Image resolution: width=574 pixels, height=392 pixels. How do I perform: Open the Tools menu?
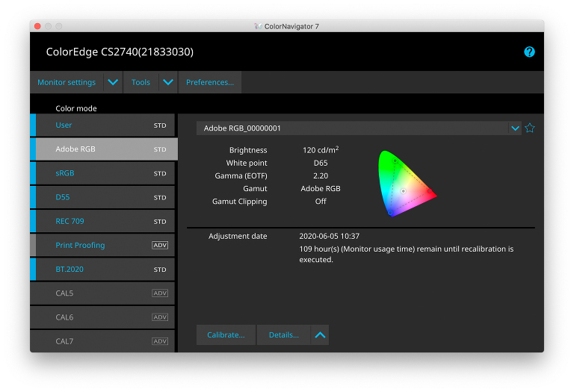pyautogui.click(x=141, y=82)
